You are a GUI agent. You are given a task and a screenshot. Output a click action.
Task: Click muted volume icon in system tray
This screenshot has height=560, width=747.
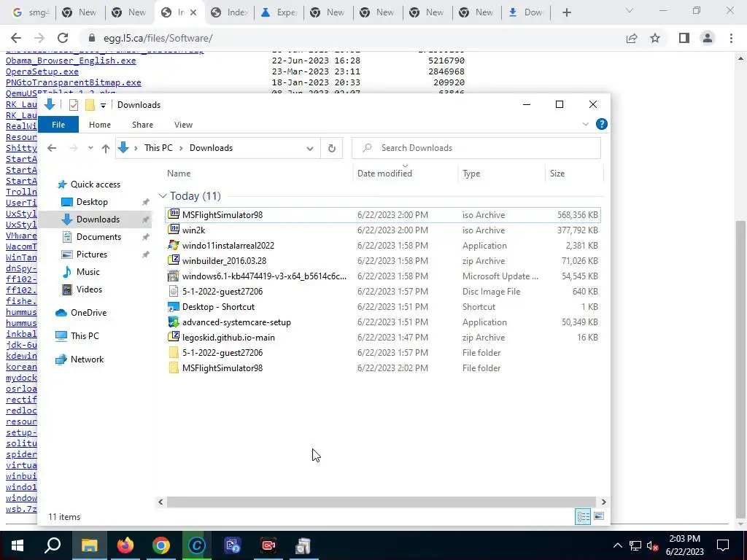(652, 545)
